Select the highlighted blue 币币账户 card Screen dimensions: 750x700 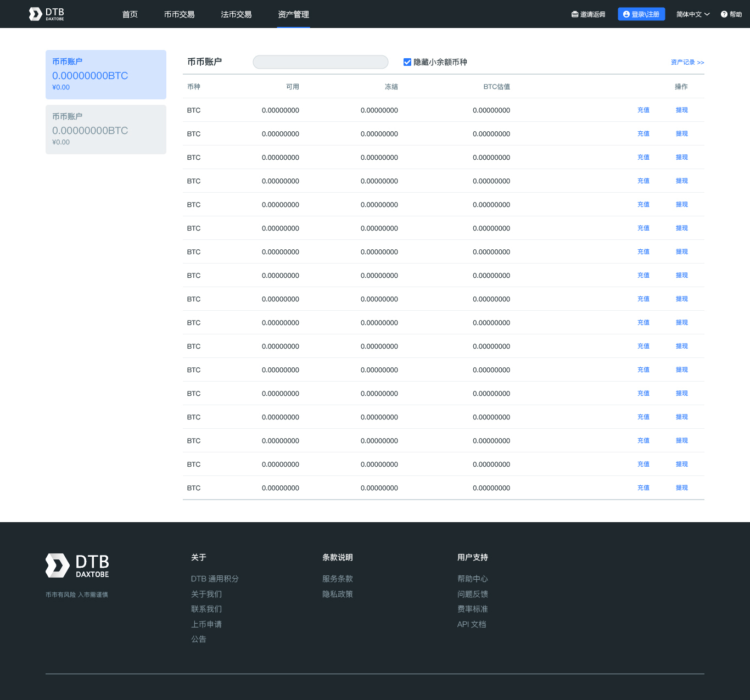tap(106, 75)
